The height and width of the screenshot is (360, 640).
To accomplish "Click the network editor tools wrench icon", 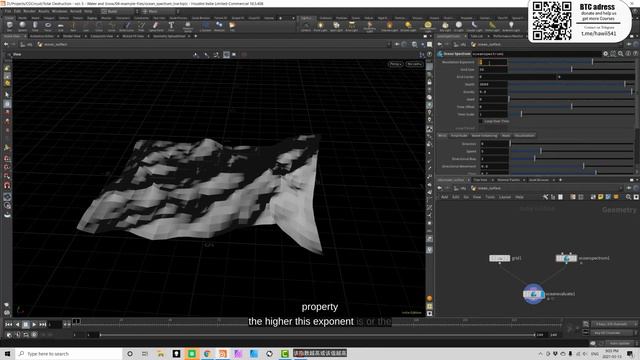I will pos(545,197).
